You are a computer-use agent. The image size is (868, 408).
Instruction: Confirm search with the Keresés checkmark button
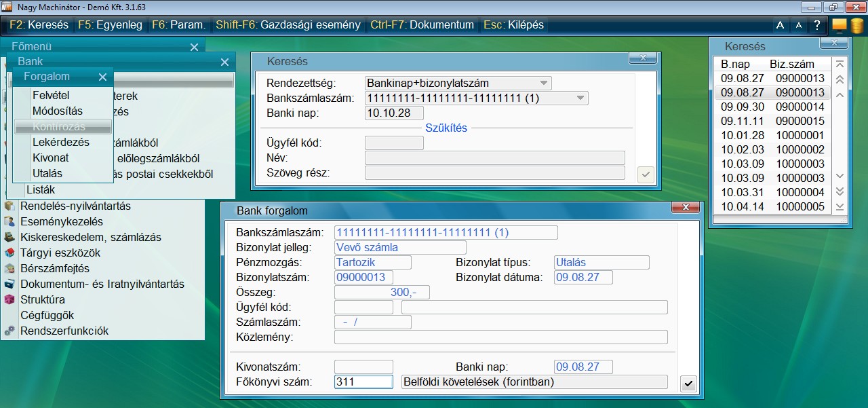(x=646, y=174)
